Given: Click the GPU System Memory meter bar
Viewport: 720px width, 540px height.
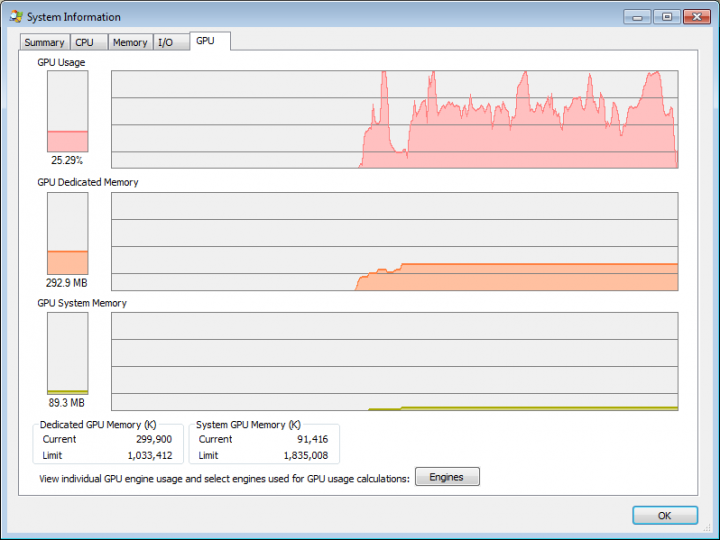Looking at the screenshot, I should coord(68,354).
